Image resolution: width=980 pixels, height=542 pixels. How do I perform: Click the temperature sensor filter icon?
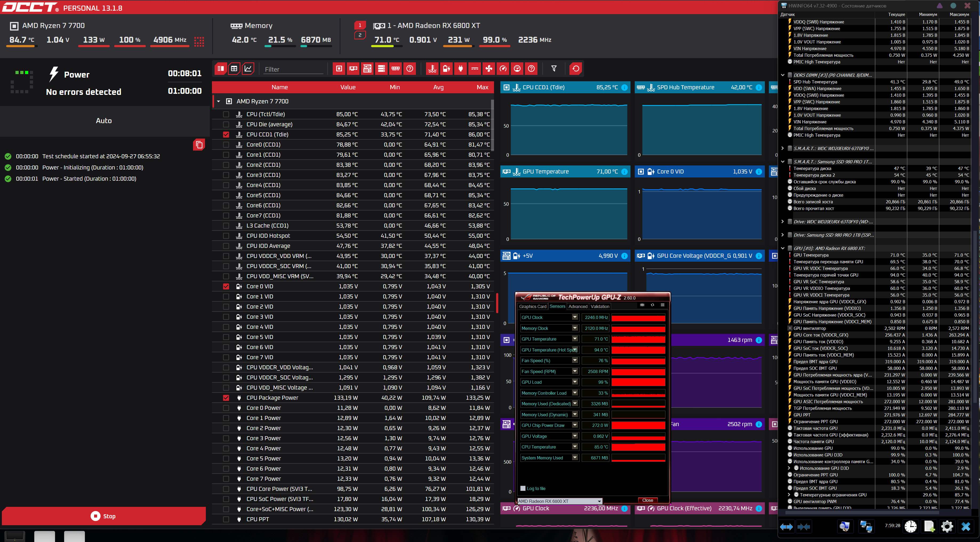coord(432,68)
